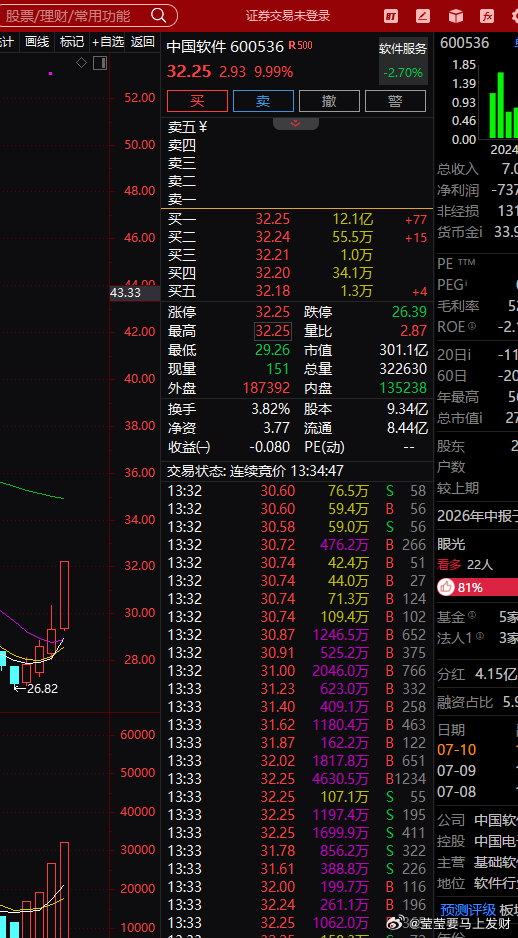Select the 标记 mark tool

coord(72,42)
